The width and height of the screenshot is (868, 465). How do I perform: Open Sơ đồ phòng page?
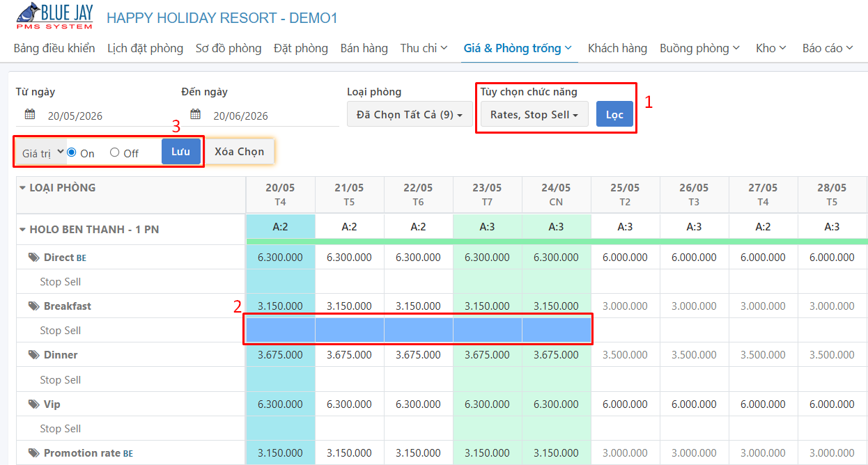pyautogui.click(x=228, y=48)
